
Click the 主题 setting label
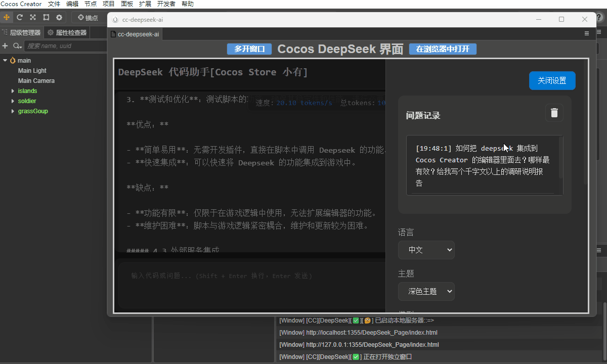[x=406, y=274]
